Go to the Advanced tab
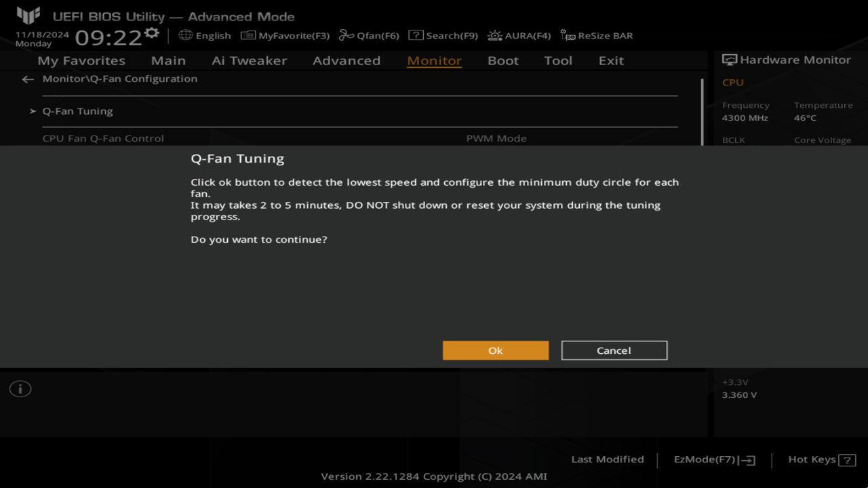 (346, 60)
